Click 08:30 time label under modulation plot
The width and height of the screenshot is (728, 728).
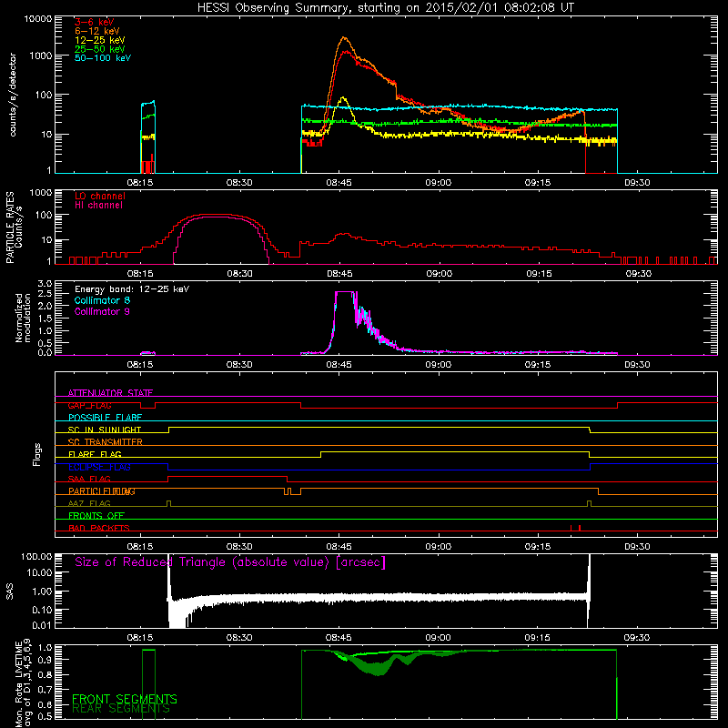pyautogui.click(x=239, y=365)
